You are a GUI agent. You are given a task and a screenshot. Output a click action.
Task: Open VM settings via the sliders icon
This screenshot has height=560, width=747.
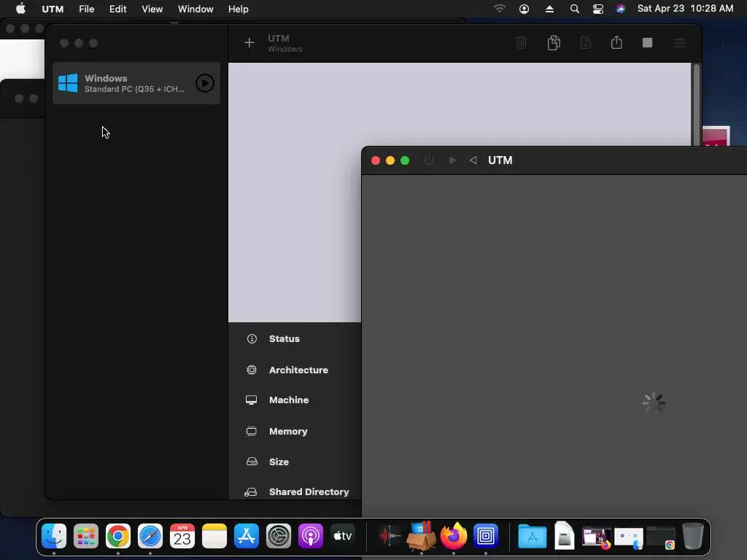click(679, 43)
